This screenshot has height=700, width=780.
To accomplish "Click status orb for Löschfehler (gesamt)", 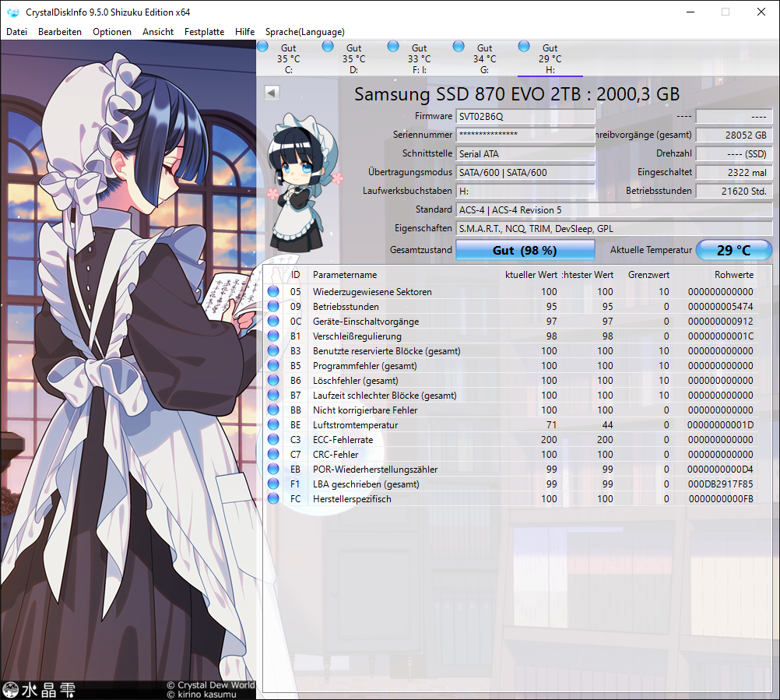I will (273, 380).
